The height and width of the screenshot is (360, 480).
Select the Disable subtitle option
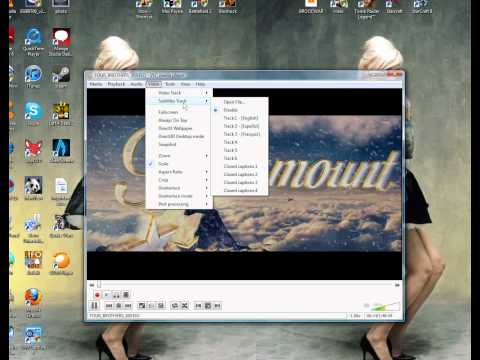[240, 110]
